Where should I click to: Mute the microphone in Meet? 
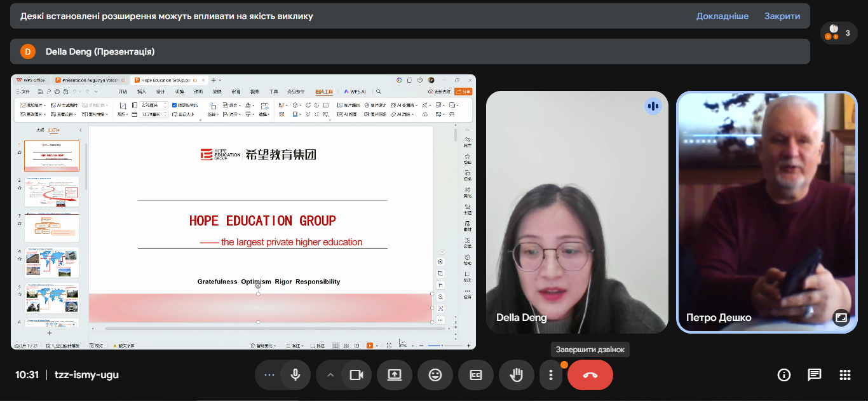pyautogui.click(x=295, y=375)
